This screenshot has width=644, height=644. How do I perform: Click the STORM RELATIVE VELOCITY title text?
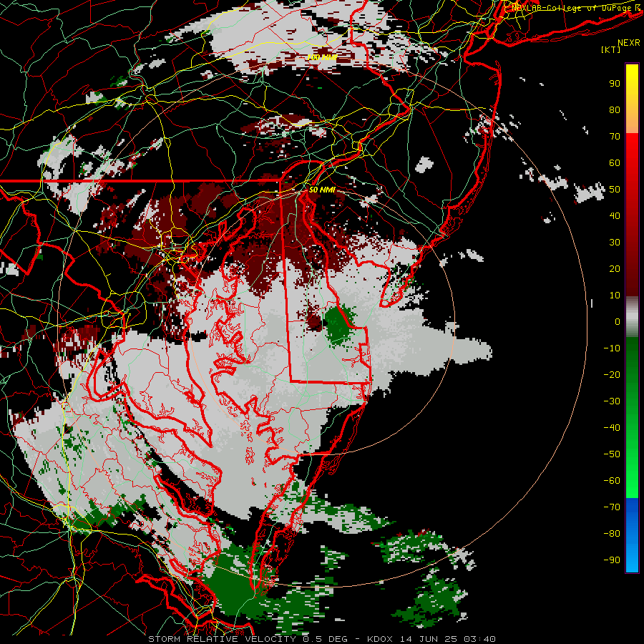(222, 639)
